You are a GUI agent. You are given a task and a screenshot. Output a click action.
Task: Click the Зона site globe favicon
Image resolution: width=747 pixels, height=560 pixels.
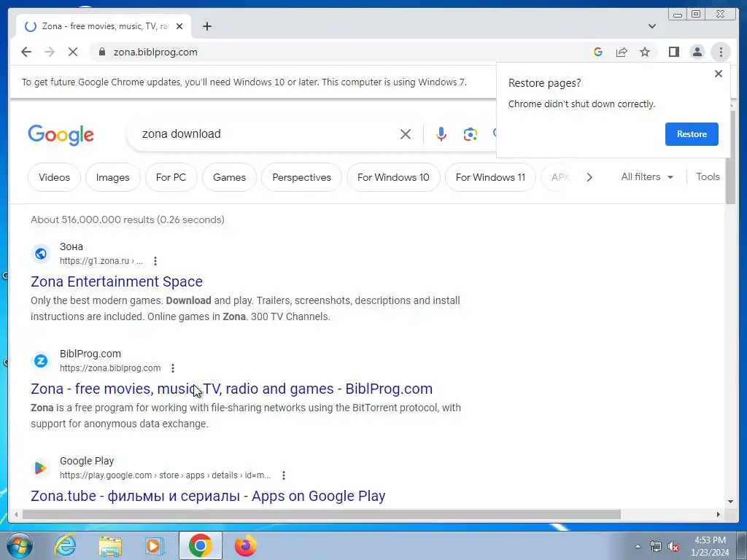pos(41,253)
